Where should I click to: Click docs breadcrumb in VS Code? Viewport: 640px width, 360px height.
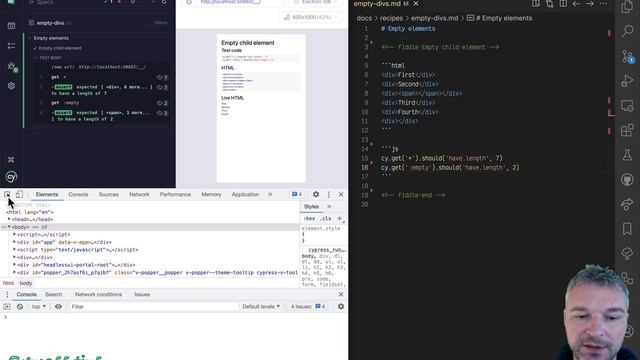coord(364,18)
